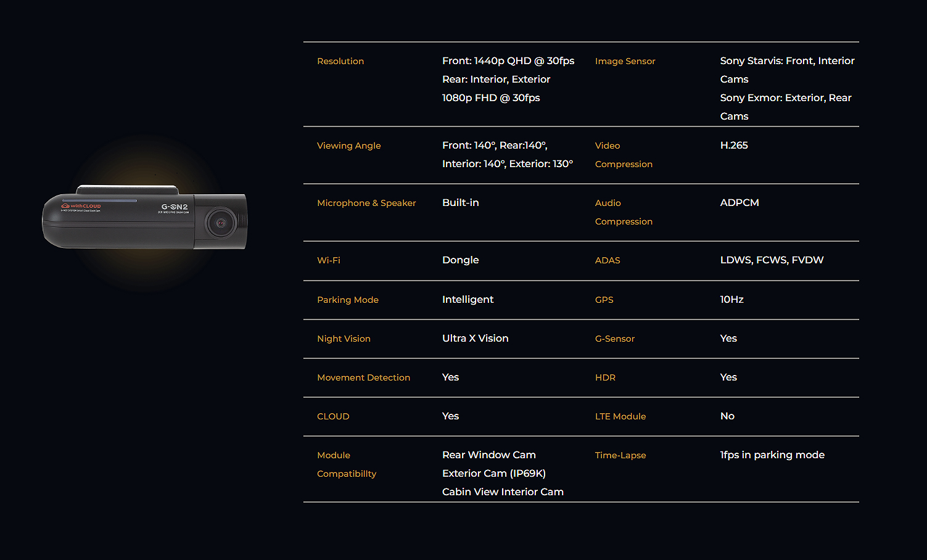Select the 10Hz GPS value
The height and width of the screenshot is (560, 927).
tap(731, 300)
